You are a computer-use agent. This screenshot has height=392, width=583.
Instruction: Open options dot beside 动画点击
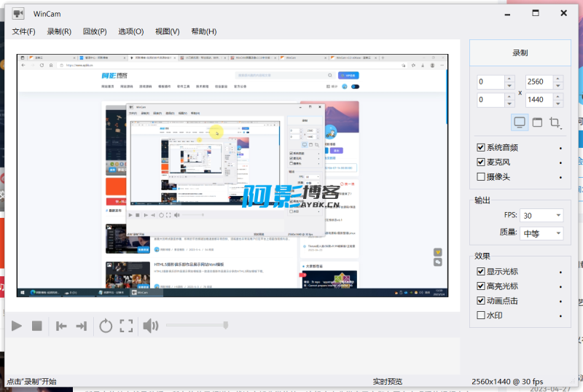(560, 302)
